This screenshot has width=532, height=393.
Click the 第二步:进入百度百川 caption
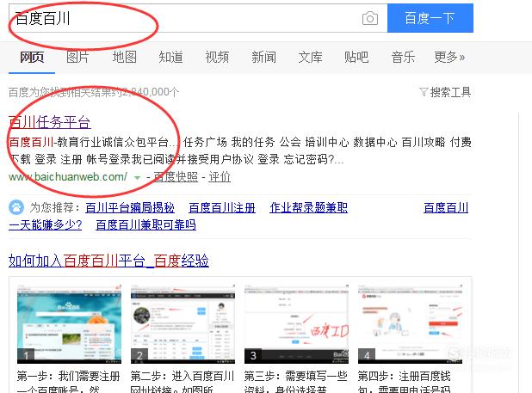(x=182, y=377)
